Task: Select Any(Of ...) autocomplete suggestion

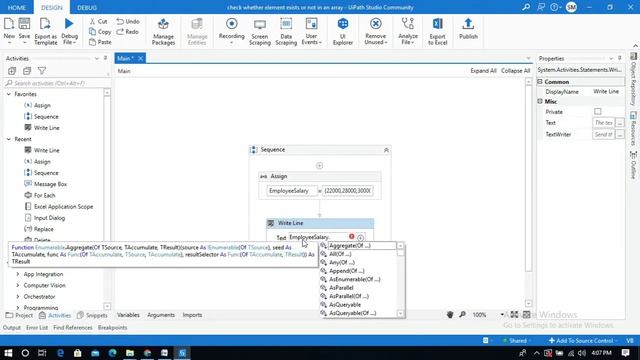Action: tap(342, 262)
